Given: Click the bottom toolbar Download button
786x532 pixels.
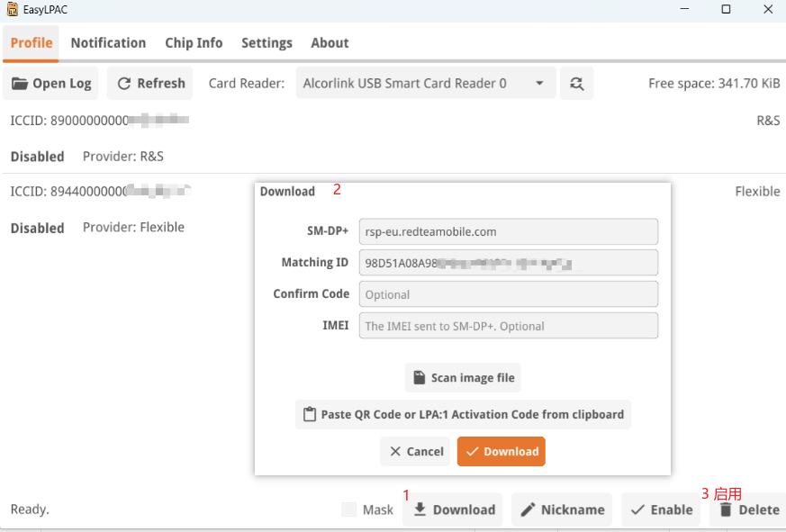Looking at the screenshot, I should pos(455,509).
